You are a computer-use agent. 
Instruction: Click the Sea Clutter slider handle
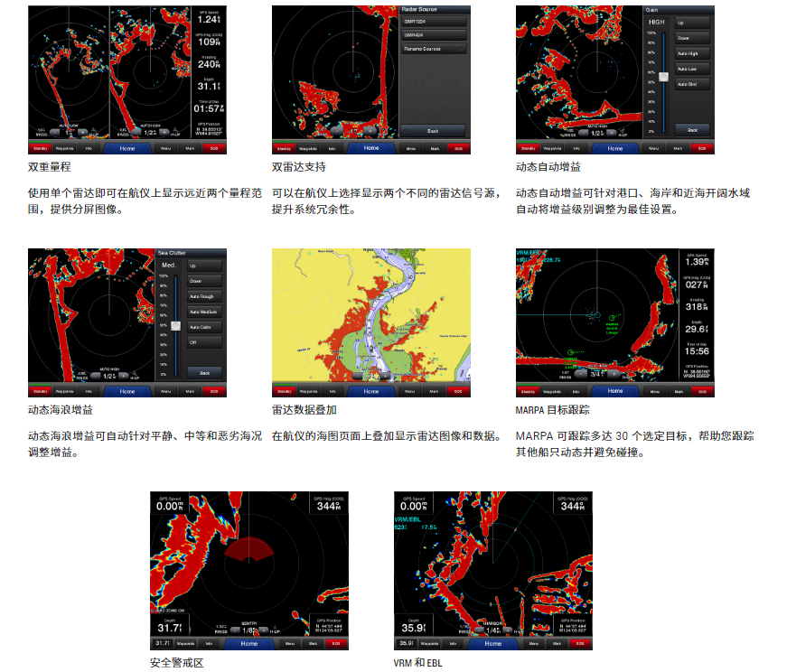point(176,325)
